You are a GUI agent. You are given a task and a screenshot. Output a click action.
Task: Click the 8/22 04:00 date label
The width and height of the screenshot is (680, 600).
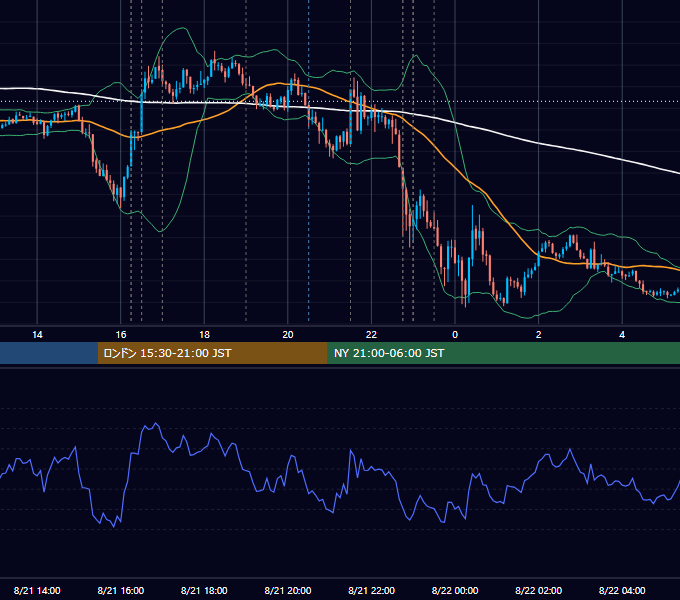point(622,590)
